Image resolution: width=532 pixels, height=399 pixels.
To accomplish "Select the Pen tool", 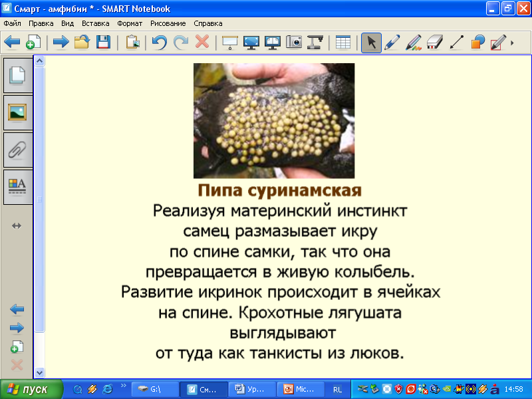I will [392, 43].
